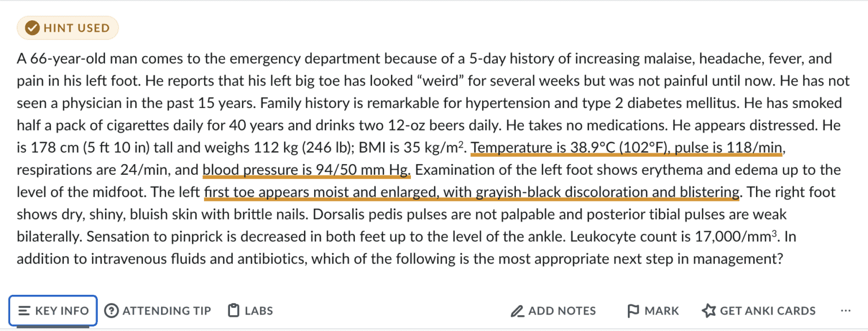Switch to the Labs tab
The width and height of the screenshot is (868, 331).
click(250, 310)
